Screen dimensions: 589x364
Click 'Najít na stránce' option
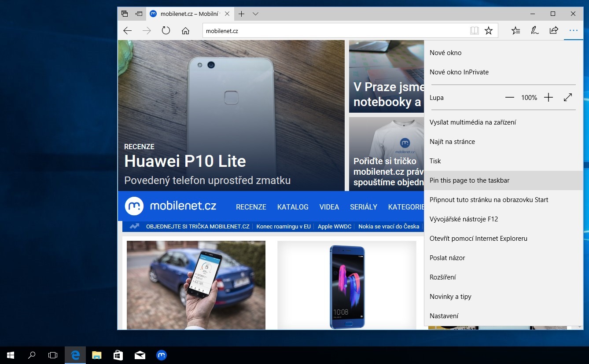(452, 141)
